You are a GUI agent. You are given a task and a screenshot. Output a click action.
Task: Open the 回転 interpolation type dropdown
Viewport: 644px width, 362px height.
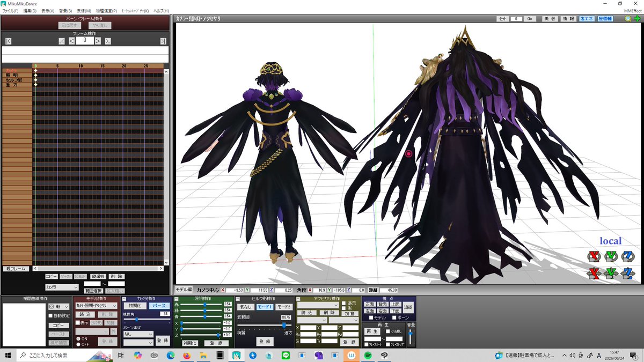(59, 307)
